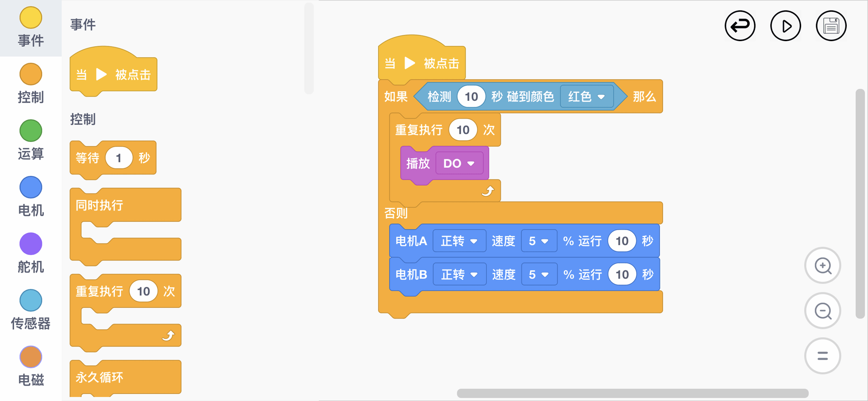
Task: Save the project with disk icon
Action: click(831, 26)
